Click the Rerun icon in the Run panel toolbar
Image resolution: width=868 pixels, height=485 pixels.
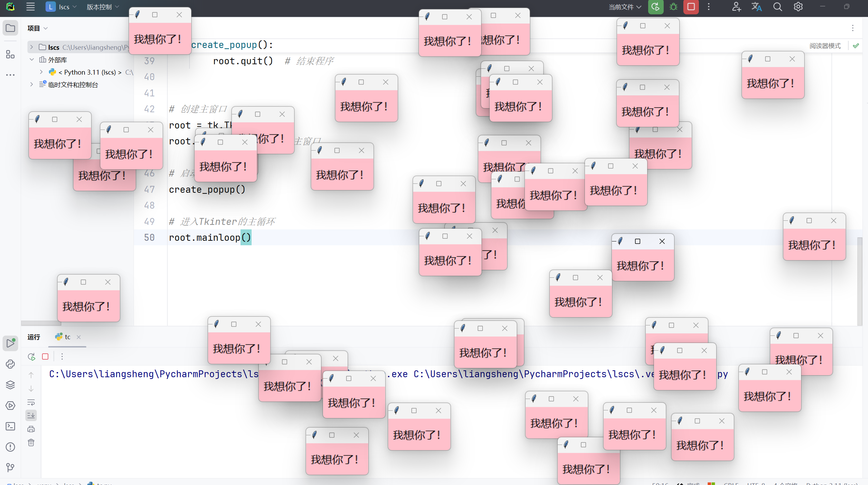[31, 356]
